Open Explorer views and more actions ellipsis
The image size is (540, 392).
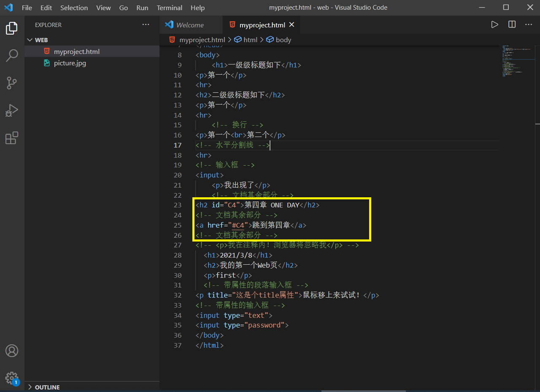146,25
